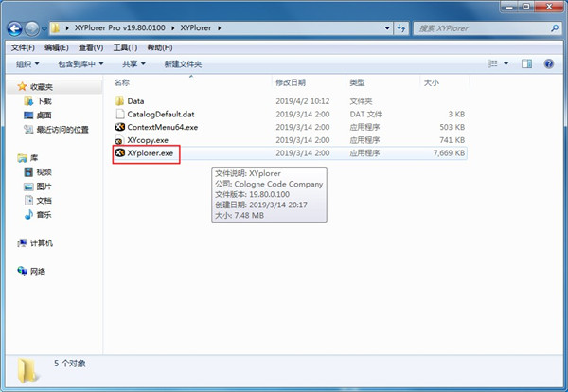
Task: Select 库 in navigation pane
Action: [34, 158]
